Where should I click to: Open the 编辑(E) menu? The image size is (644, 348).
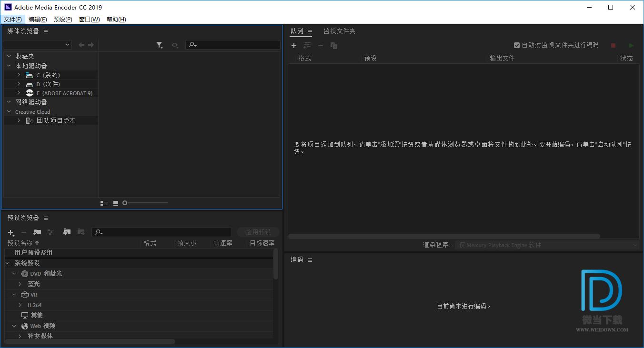tap(38, 20)
